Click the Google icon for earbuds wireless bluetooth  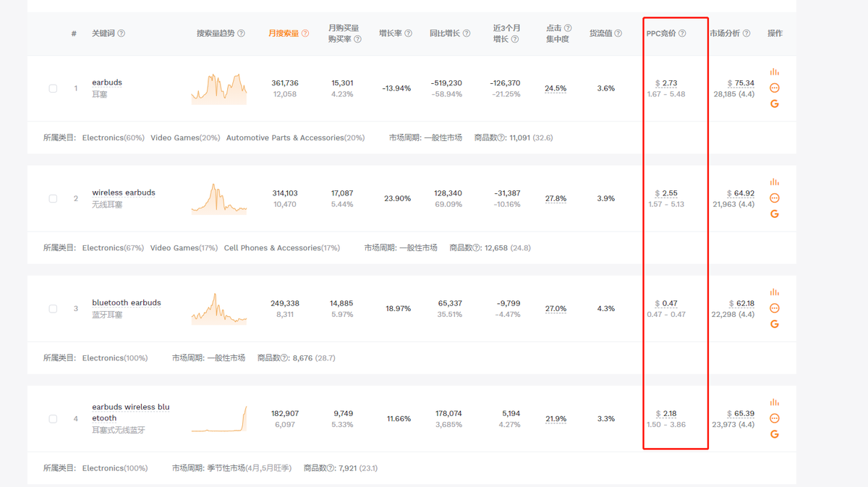(775, 434)
